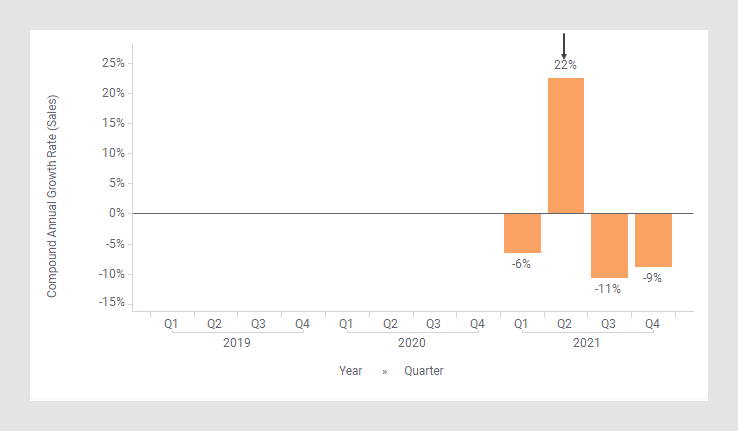
Task: Click the 0% tick on the Y-axis
Action: (x=116, y=213)
